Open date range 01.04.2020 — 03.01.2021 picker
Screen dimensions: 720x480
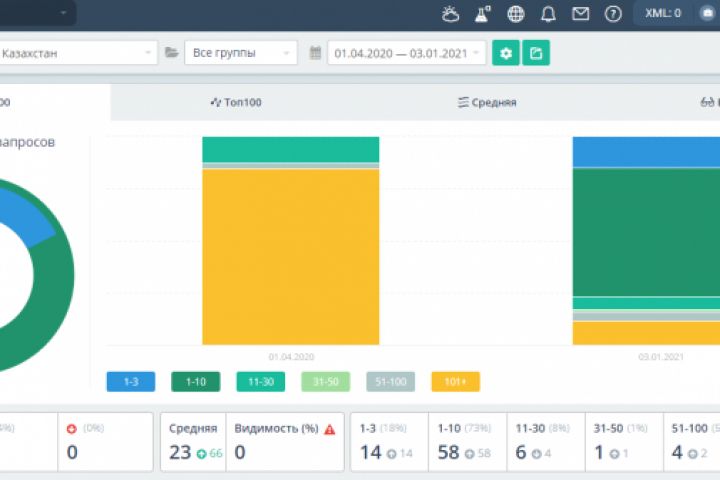tap(406, 53)
